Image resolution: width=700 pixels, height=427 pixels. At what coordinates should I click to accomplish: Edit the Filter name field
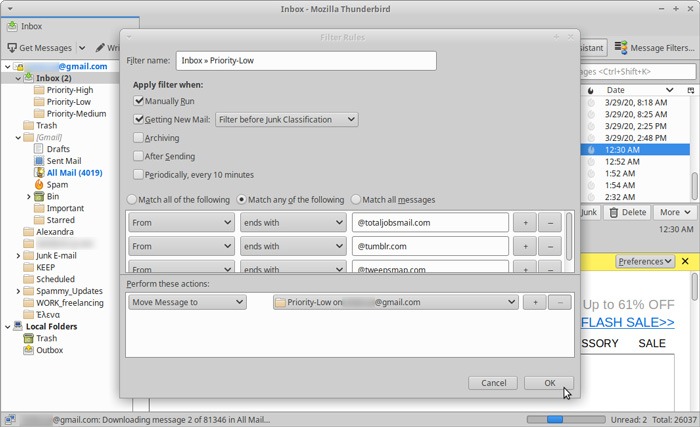click(x=306, y=60)
